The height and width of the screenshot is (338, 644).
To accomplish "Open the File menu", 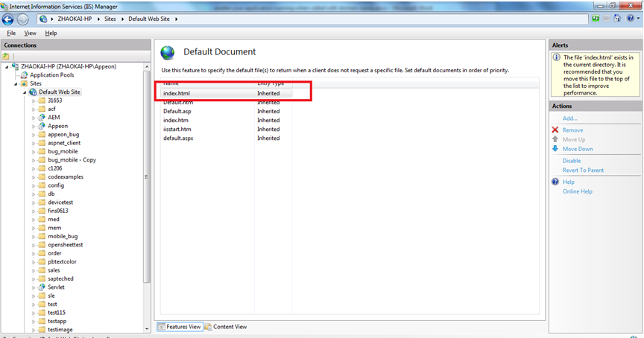I will coord(11,34).
